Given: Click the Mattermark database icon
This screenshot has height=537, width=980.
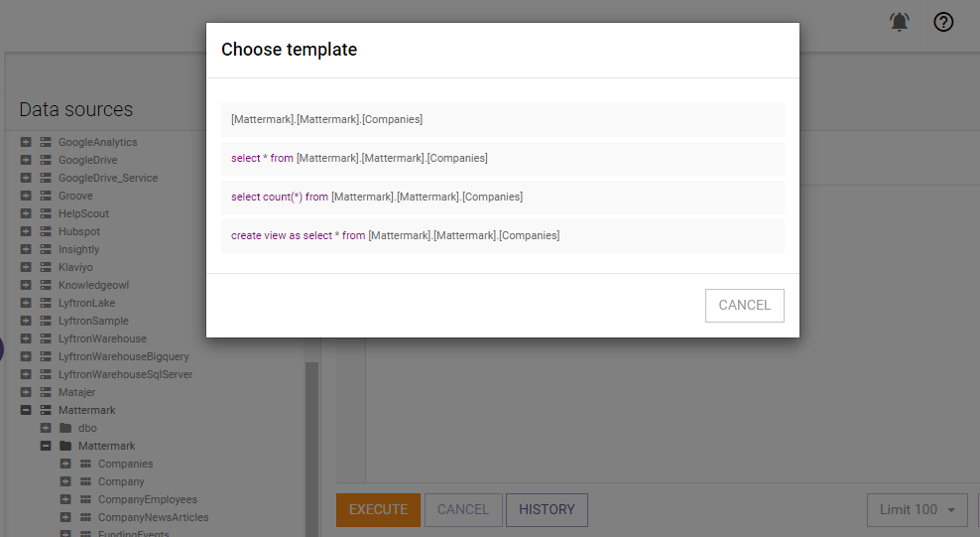Looking at the screenshot, I should point(46,410).
